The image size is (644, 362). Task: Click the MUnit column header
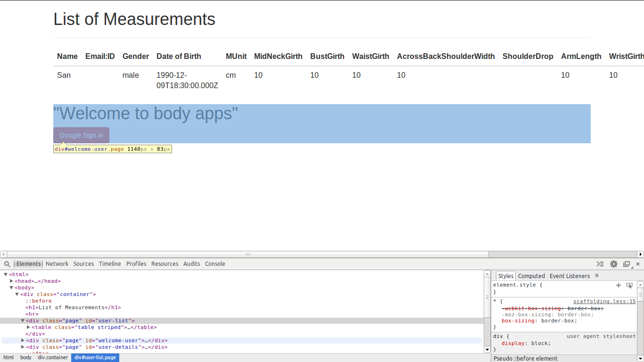click(236, 56)
